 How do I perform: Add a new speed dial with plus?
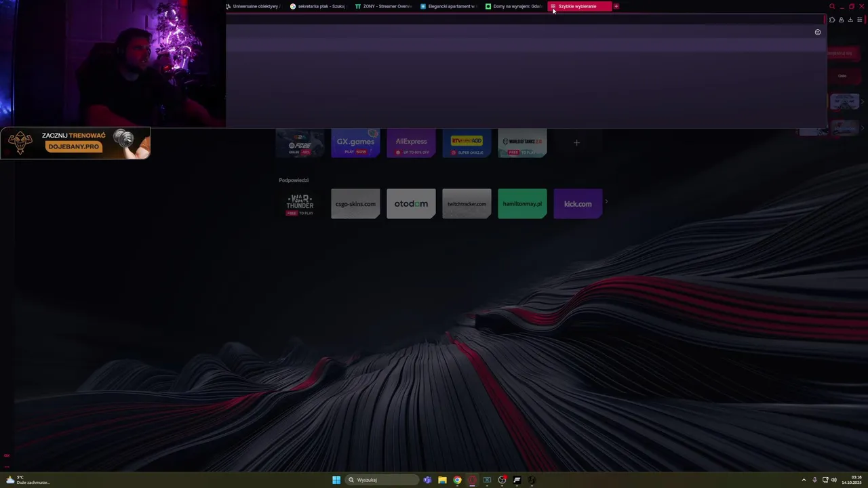point(576,143)
